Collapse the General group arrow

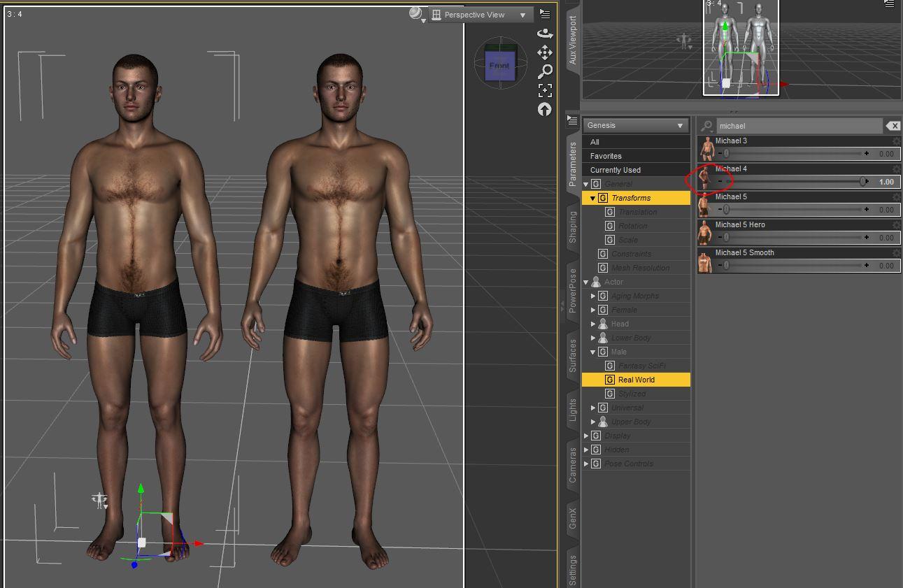(x=586, y=184)
